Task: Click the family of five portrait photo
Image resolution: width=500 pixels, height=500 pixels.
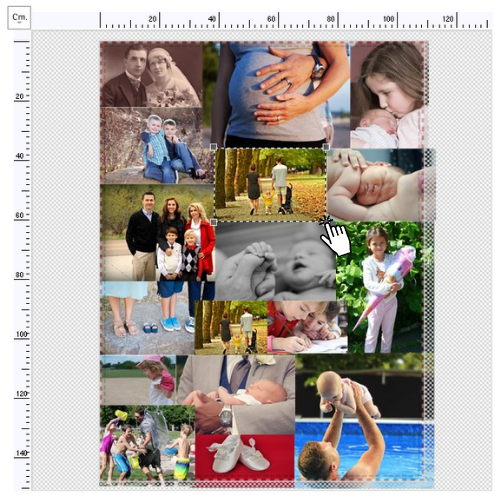Action: coord(158,233)
